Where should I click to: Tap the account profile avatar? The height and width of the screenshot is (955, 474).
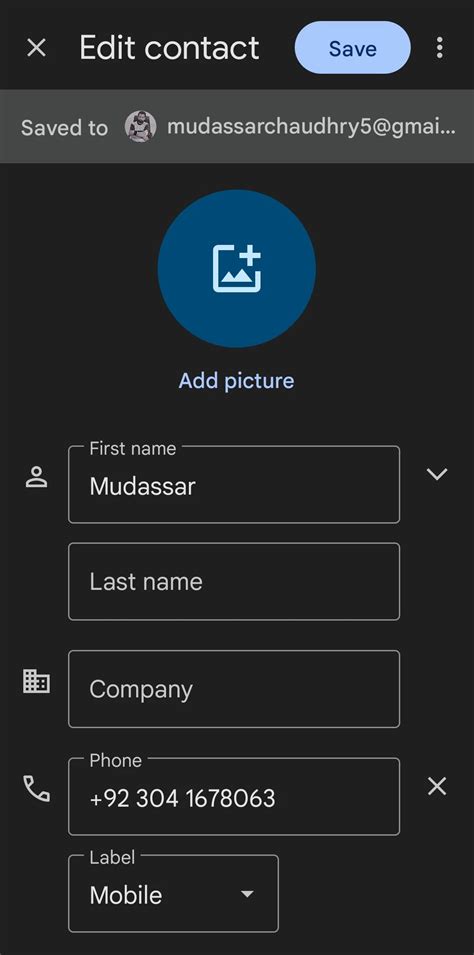pos(141,127)
